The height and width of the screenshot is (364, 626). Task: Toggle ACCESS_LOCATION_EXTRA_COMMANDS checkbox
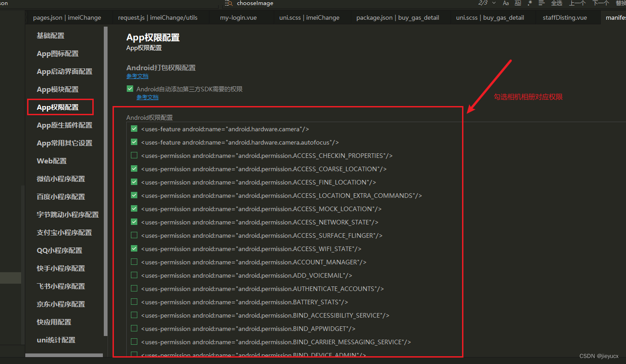click(x=134, y=196)
